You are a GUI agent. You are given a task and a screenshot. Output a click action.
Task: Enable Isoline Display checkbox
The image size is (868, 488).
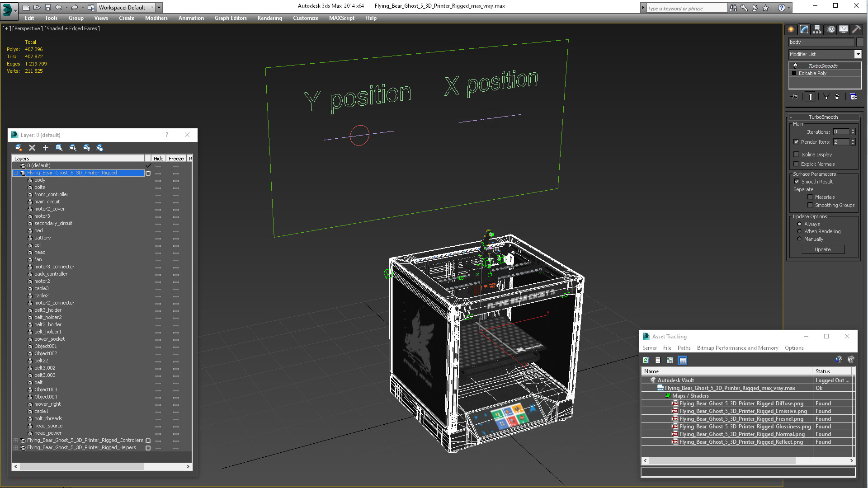coord(797,155)
